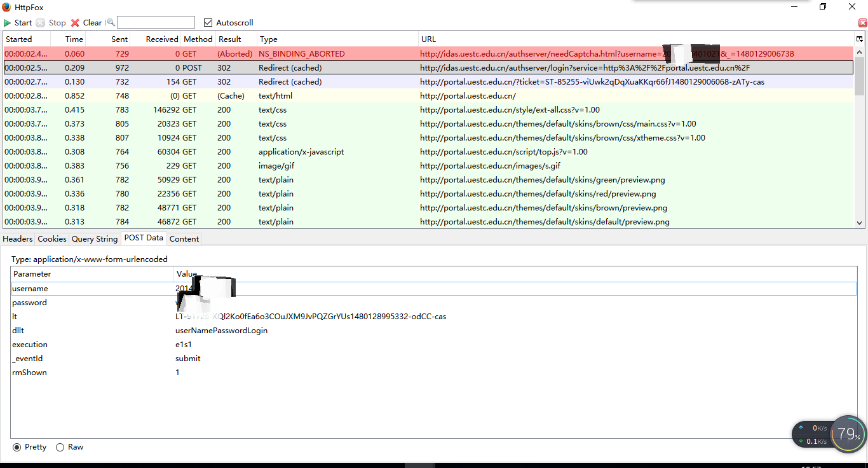Click the e1s1 execution value

[184, 345]
